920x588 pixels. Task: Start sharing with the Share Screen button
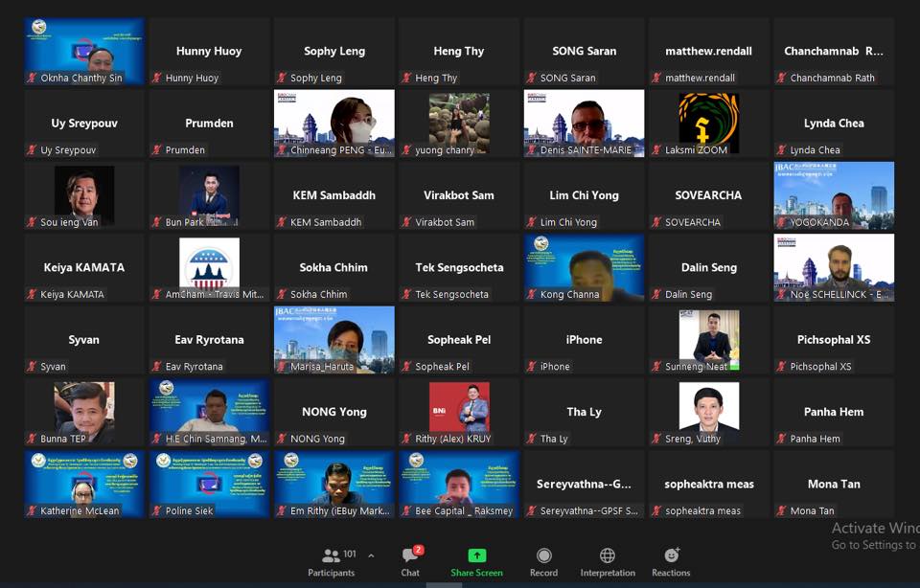tap(476, 561)
